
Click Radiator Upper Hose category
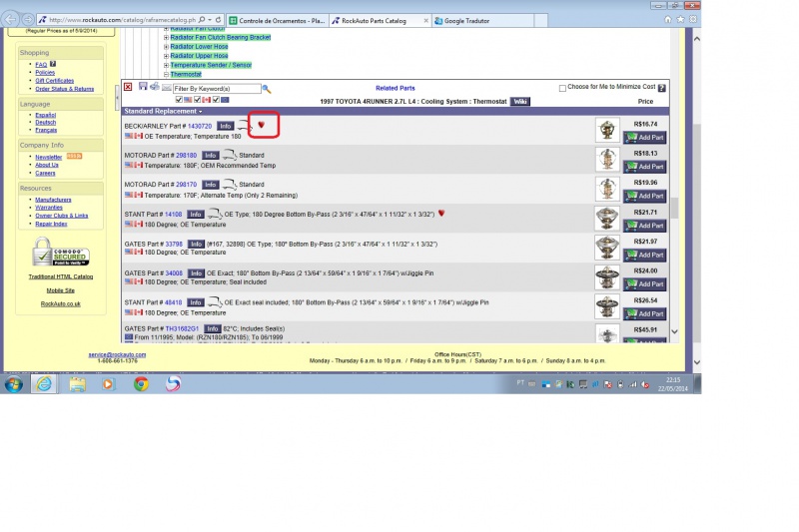199,56
